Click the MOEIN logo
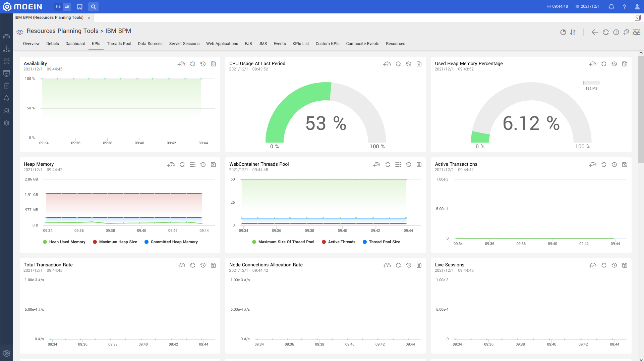Viewport: 644px width, 361px height. click(22, 7)
